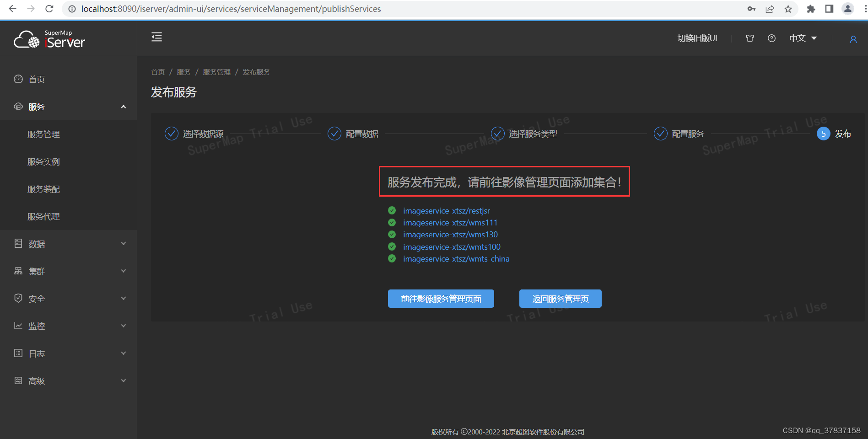Click the 集群 cluster icon in sidebar

[18, 271]
